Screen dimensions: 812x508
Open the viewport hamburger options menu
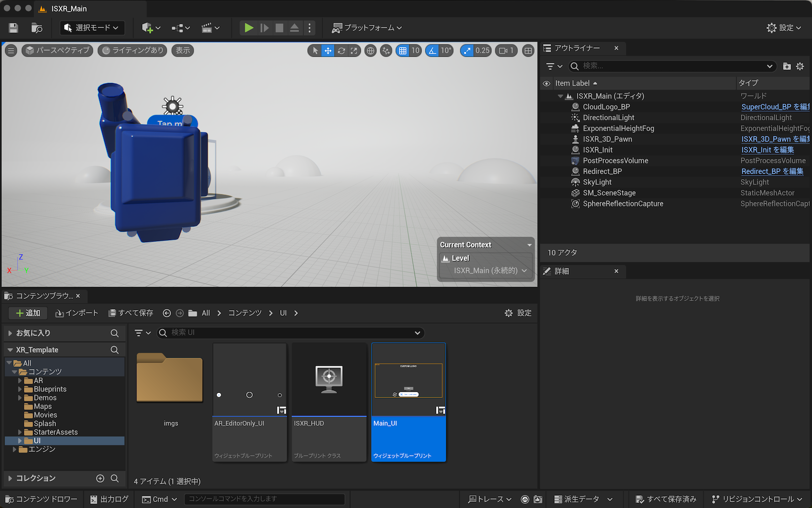tap(11, 51)
